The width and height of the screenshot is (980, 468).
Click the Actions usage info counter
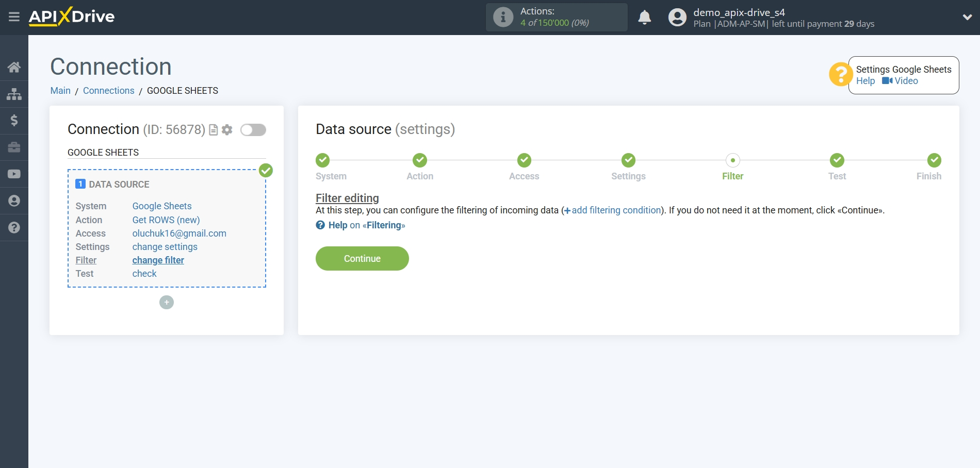point(556,18)
